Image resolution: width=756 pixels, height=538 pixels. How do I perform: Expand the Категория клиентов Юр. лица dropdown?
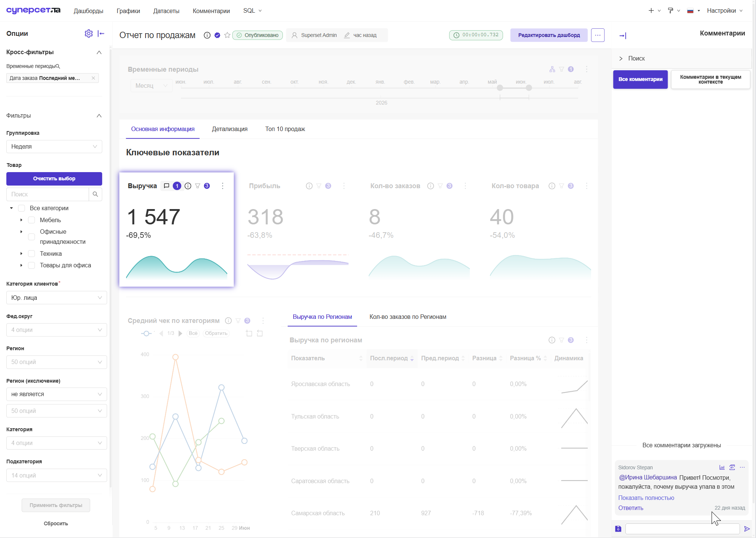tap(57, 298)
